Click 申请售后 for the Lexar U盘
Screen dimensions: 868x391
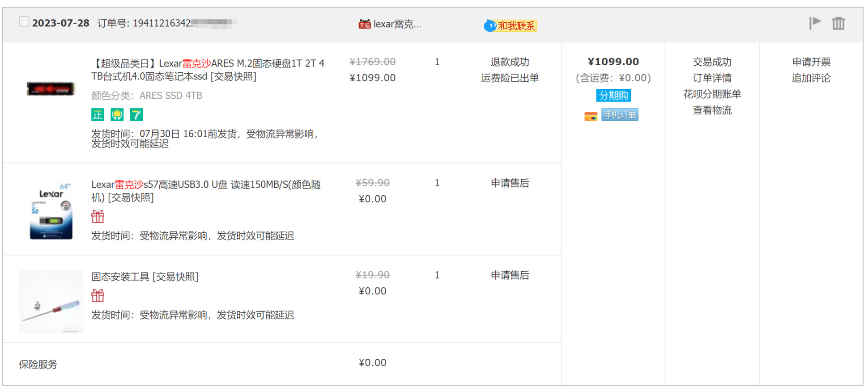[x=510, y=183]
